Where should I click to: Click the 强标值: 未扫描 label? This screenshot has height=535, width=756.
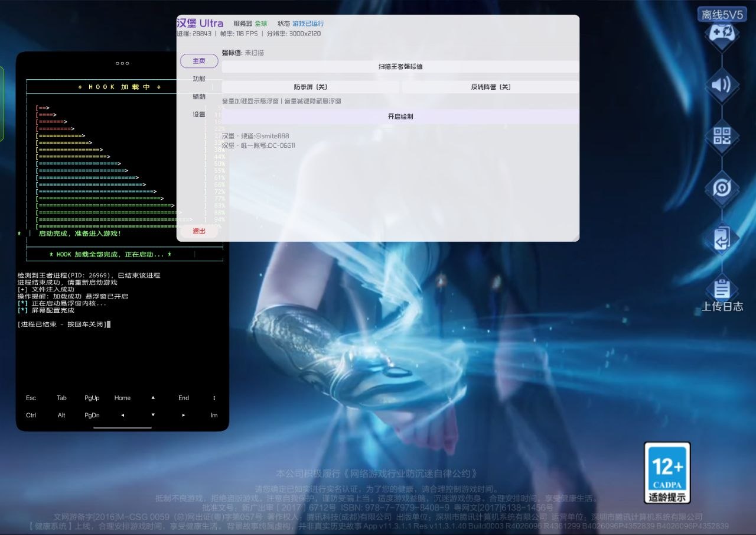click(x=243, y=53)
